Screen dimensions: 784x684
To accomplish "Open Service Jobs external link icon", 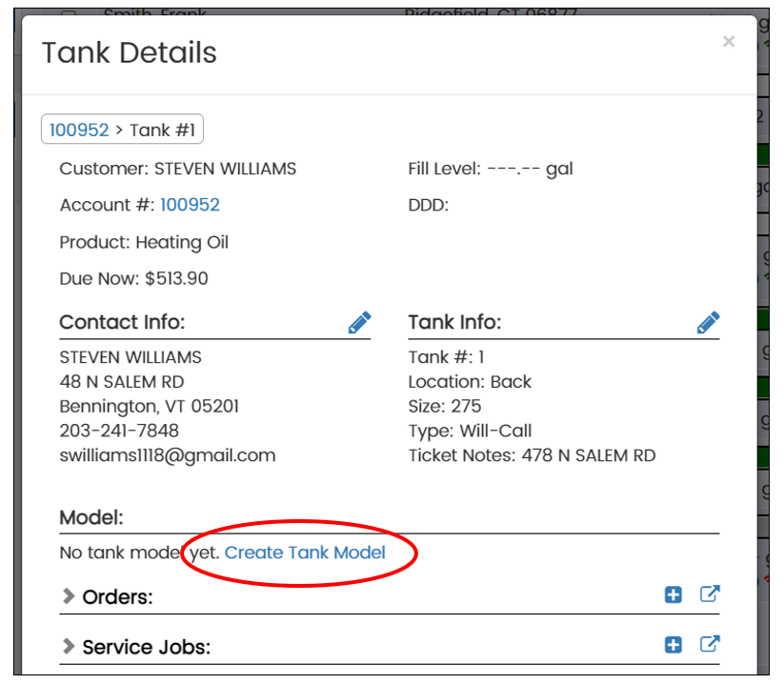I will click(x=710, y=645).
